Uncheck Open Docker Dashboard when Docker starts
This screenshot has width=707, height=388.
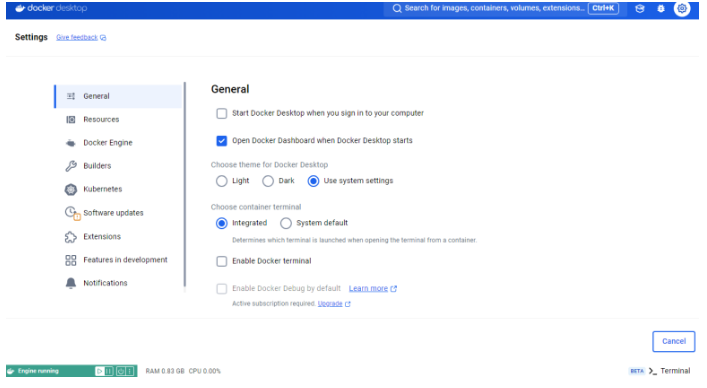(x=221, y=141)
